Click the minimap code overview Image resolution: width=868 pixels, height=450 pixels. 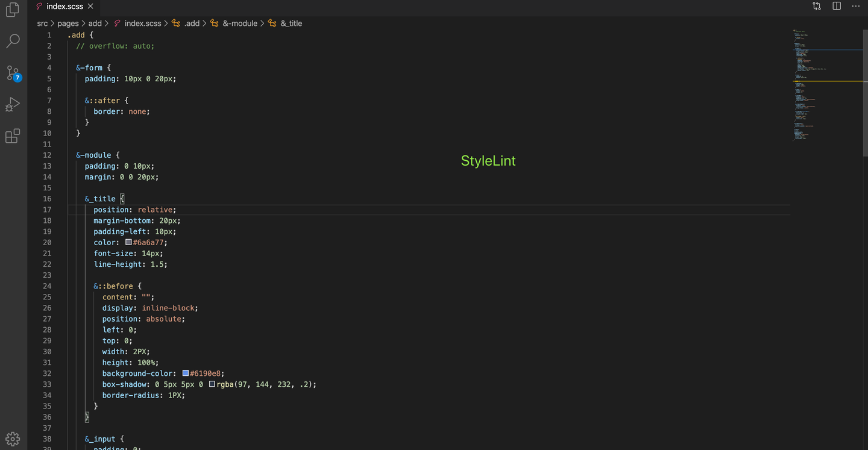[827, 84]
